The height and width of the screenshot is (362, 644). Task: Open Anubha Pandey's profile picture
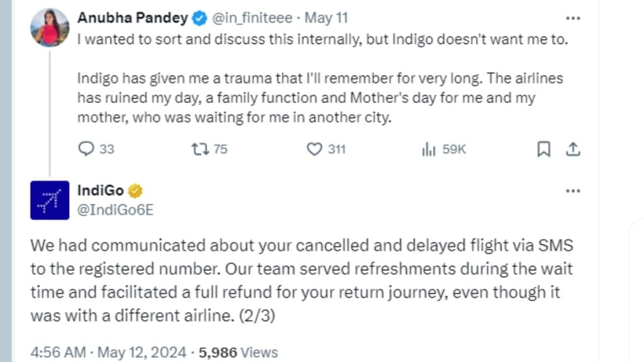coord(50,28)
